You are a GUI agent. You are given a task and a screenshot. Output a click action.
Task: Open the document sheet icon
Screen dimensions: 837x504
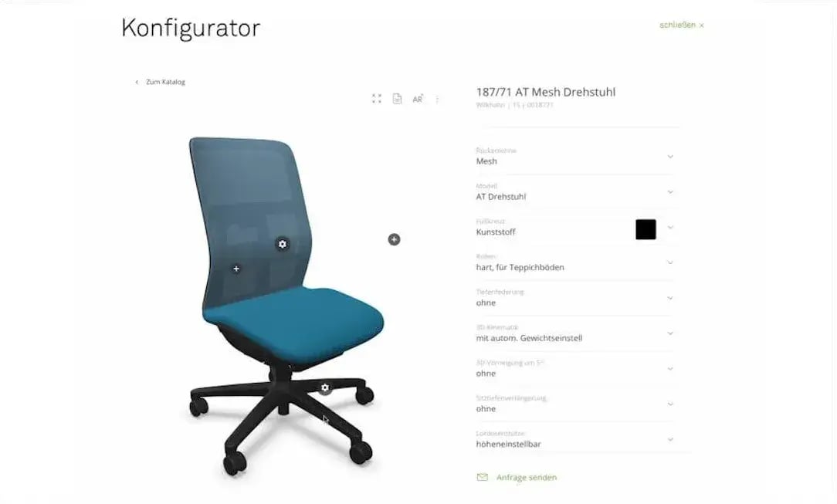[x=397, y=99]
